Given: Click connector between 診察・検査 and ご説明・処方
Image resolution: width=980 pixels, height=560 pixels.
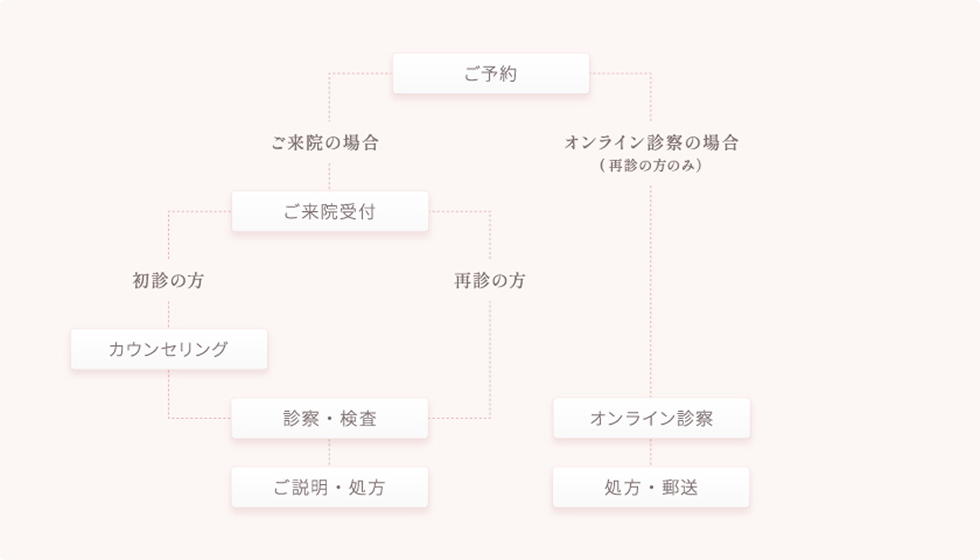Looking at the screenshot, I should click(x=330, y=453).
